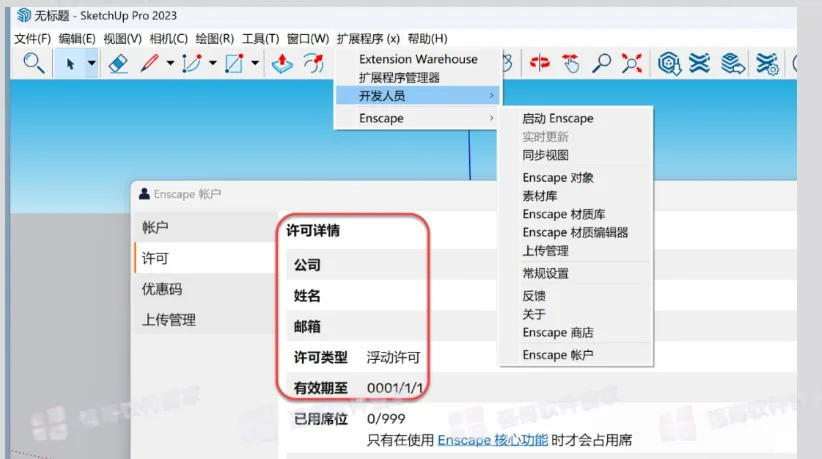Click the Search tool magnifier icon
822x459 pixels.
click(34, 63)
